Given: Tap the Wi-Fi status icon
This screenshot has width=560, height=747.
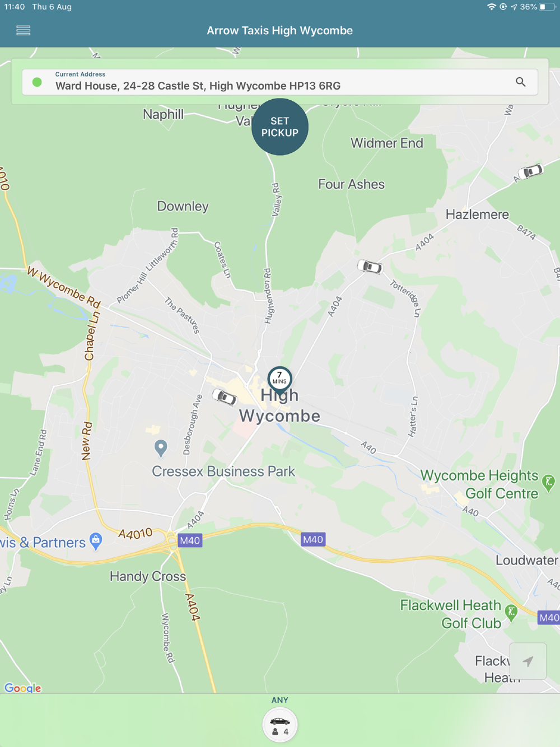Looking at the screenshot, I should [x=491, y=7].
